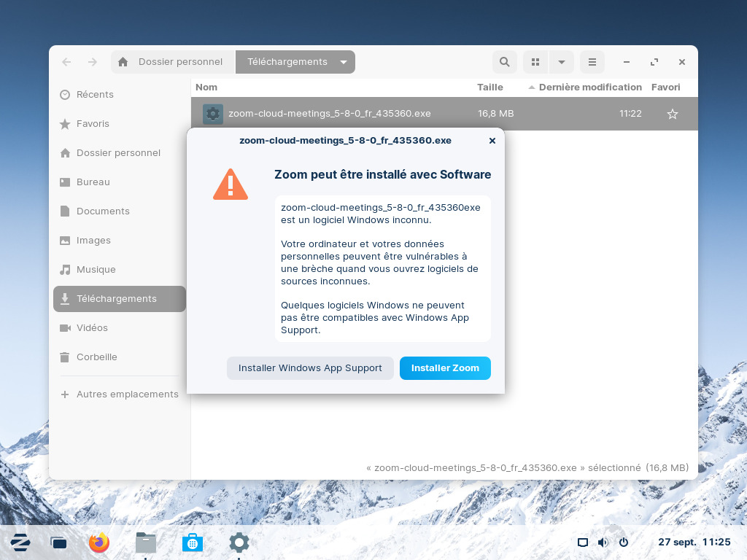The width and height of the screenshot is (747, 560).
Task: Click the Installer Zoom button
Action: 445,368
